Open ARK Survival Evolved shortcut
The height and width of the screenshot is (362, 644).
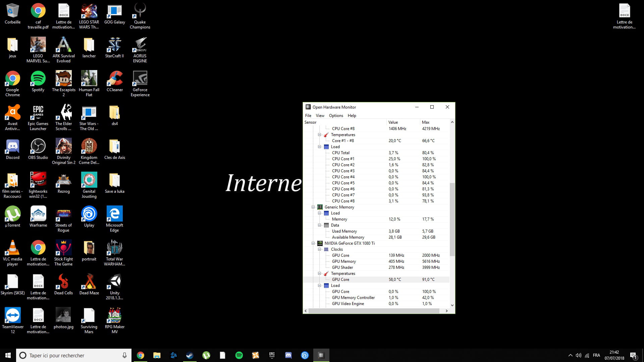pyautogui.click(x=63, y=50)
